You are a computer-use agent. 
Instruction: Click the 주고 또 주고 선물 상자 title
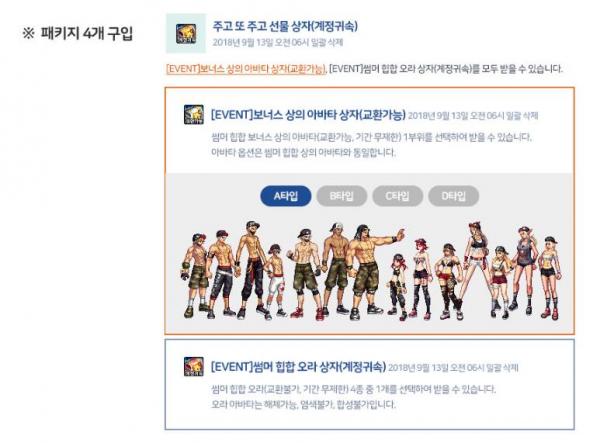pyautogui.click(x=285, y=26)
